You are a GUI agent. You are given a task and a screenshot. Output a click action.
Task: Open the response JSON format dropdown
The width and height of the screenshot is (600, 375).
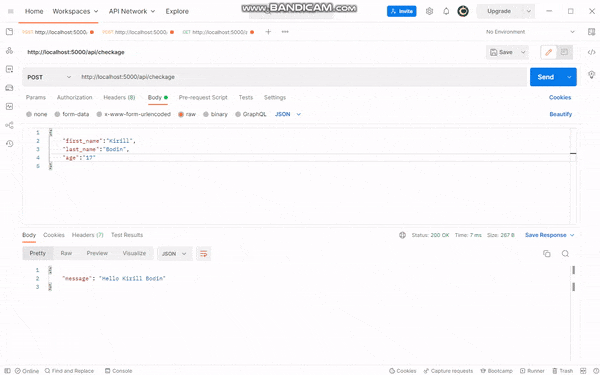(x=174, y=253)
